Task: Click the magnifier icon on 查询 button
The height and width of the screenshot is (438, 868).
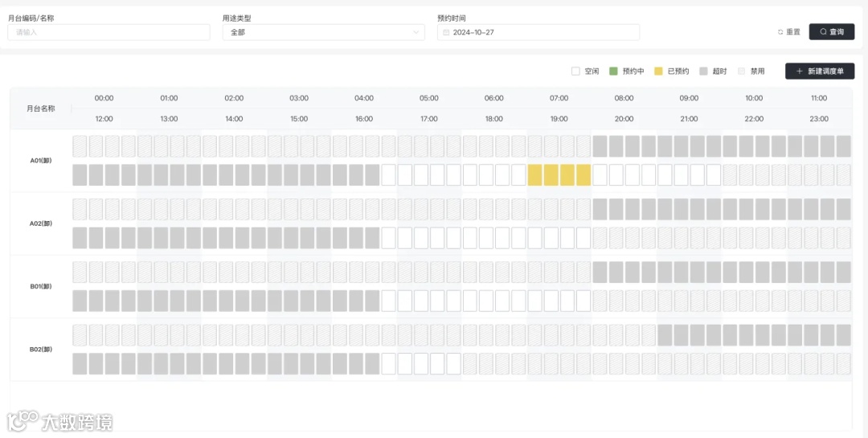Action: 823,32
